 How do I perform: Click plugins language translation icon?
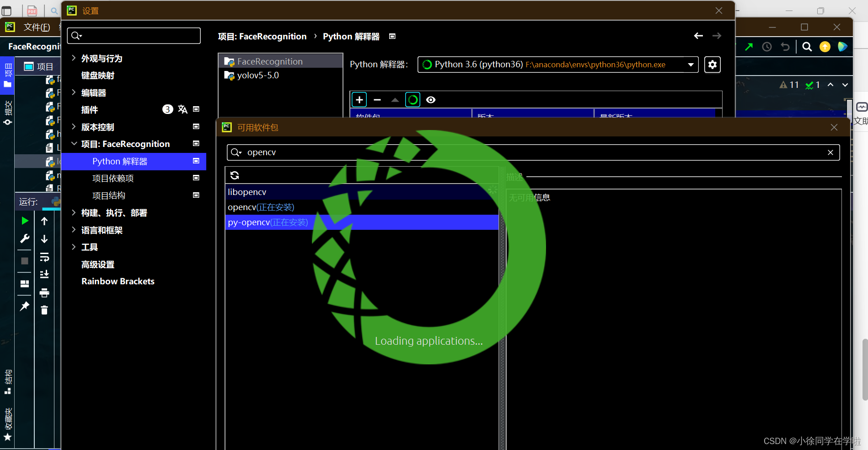click(182, 109)
